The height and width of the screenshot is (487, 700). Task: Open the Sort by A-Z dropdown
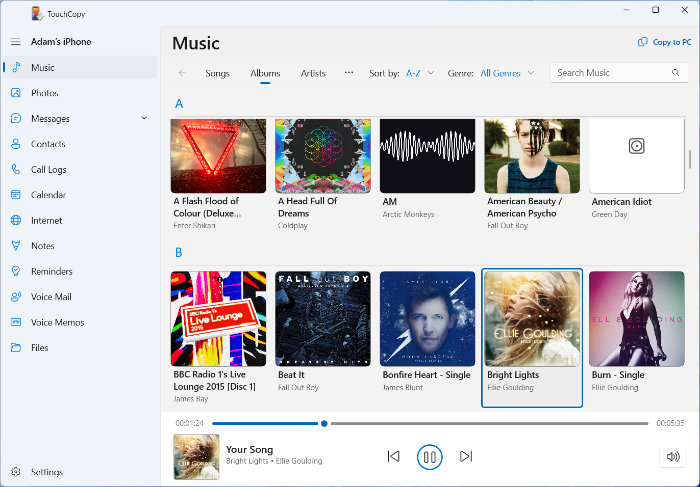[x=420, y=73]
